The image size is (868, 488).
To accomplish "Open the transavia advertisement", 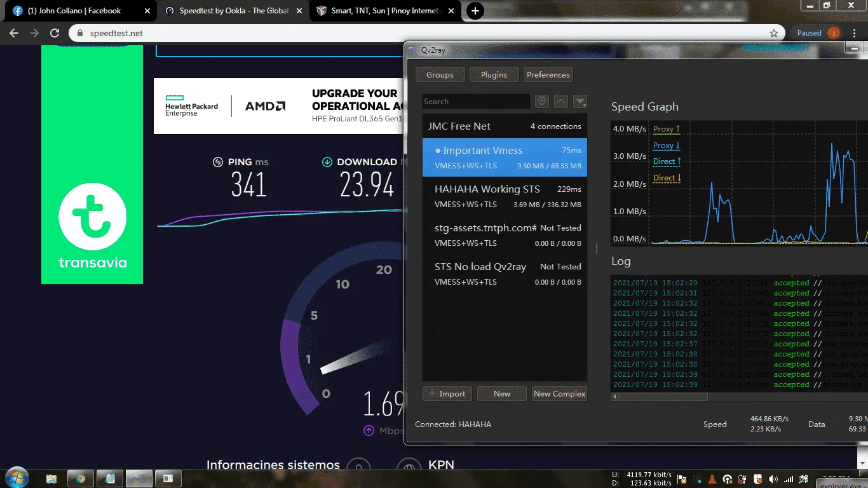I will (x=92, y=165).
